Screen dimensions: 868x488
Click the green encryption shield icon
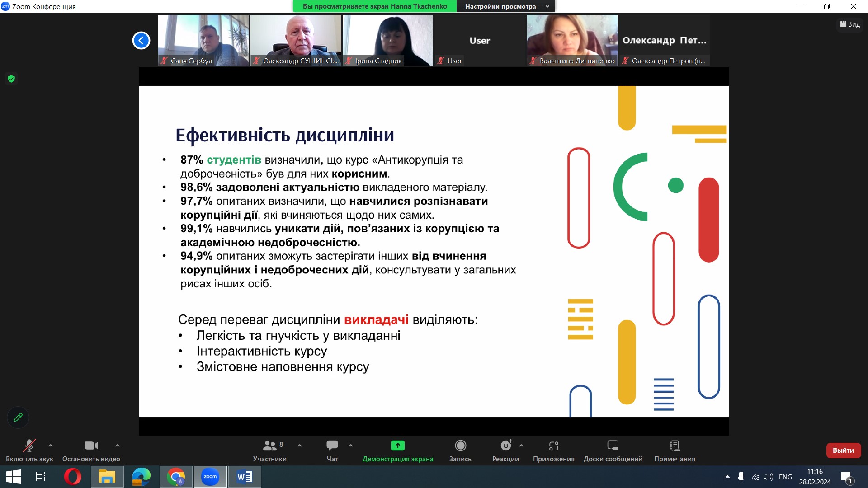tap(11, 79)
